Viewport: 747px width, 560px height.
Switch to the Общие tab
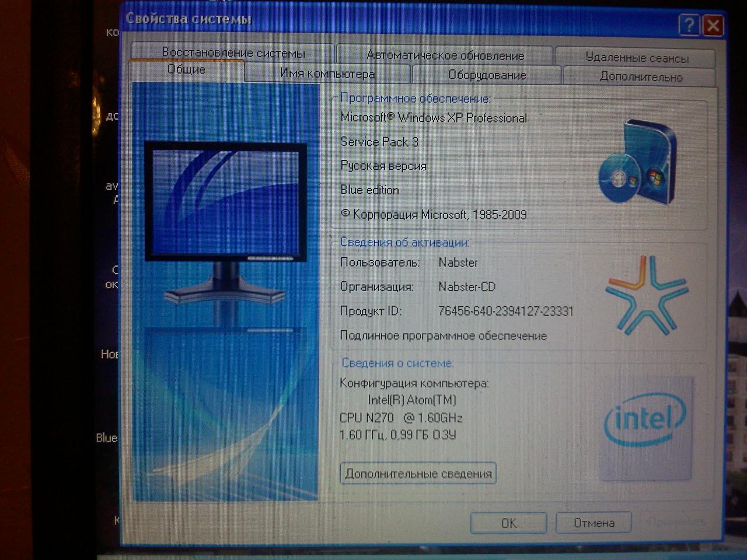click(x=186, y=70)
